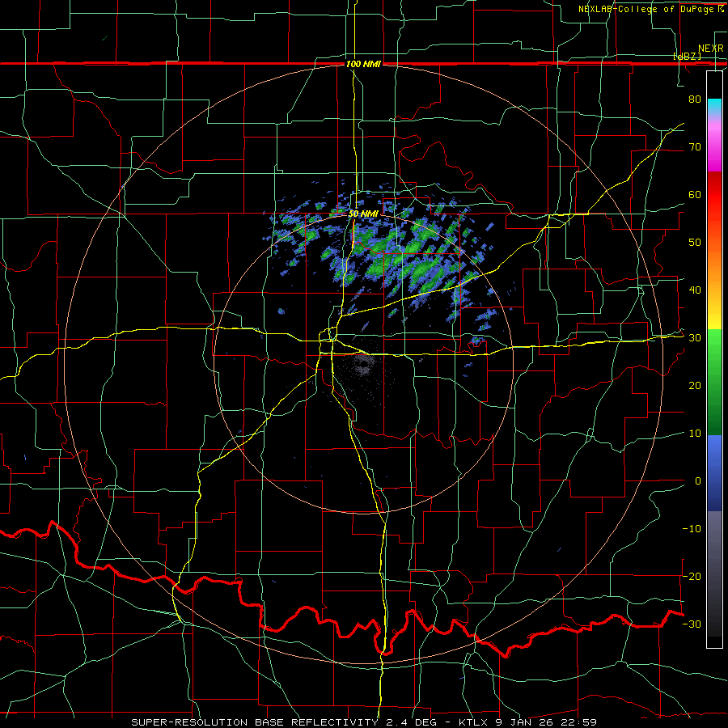Click the 40 value on dBZ scale
The image size is (728, 728).
(695, 290)
